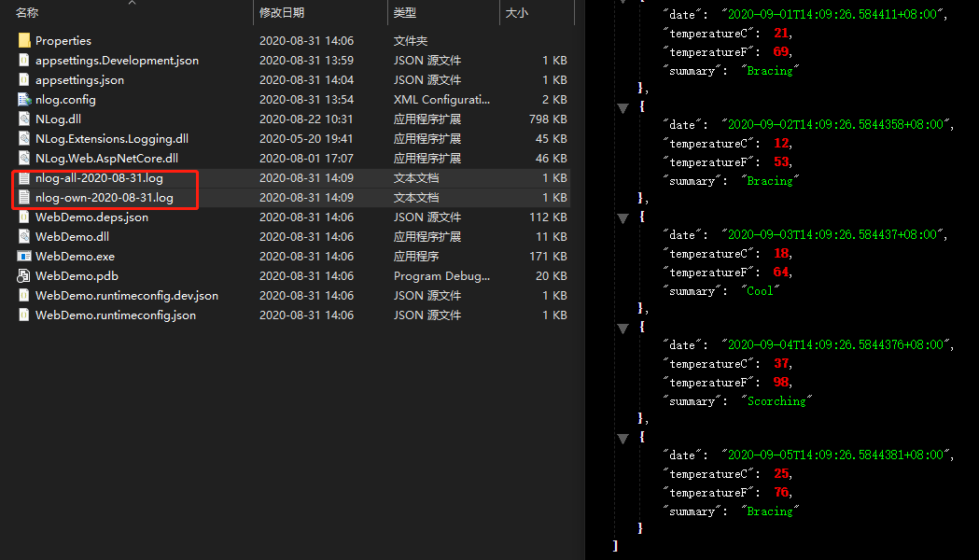Image resolution: width=979 pixels, height=560 pixels.
Task: Click the NLog.dll file icon
Action: pos(24,119)
